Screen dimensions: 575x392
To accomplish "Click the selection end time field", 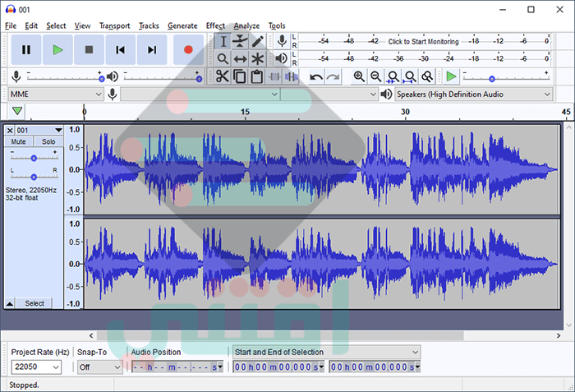I will click(x=375, y=367).
